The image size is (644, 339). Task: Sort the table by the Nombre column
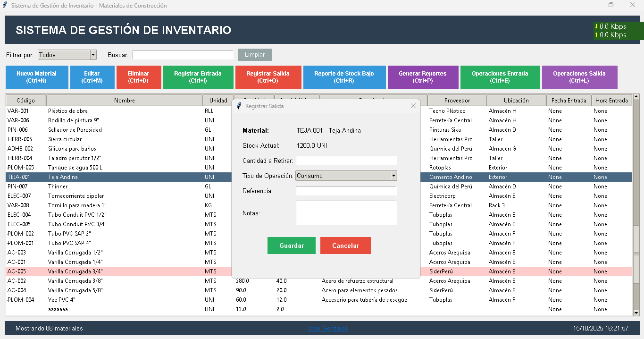[x=124, y=100]
